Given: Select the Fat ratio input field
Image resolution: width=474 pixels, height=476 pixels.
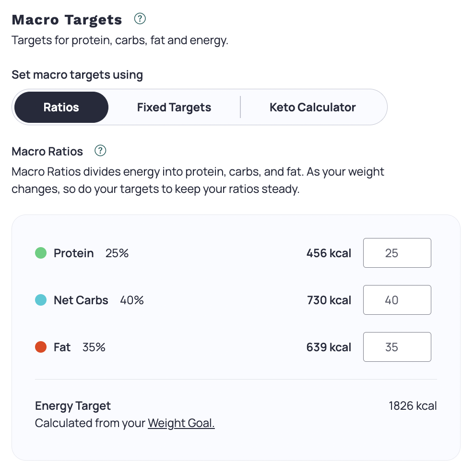Looking at the screenshot, I should (x=397, y=347).
